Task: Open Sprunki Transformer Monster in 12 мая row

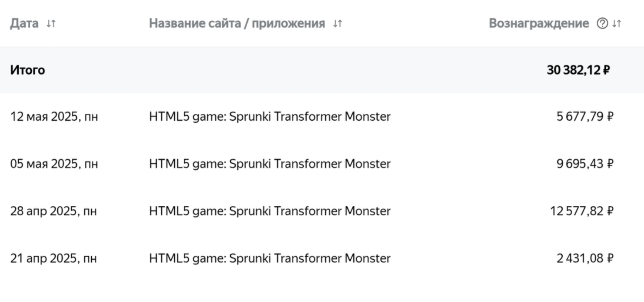Action: (270, 117)
